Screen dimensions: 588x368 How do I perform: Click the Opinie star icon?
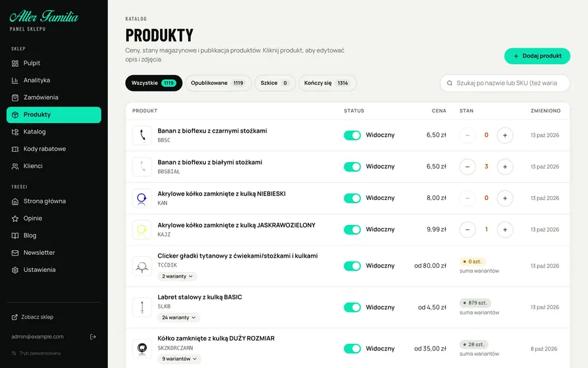pos(15,219)
